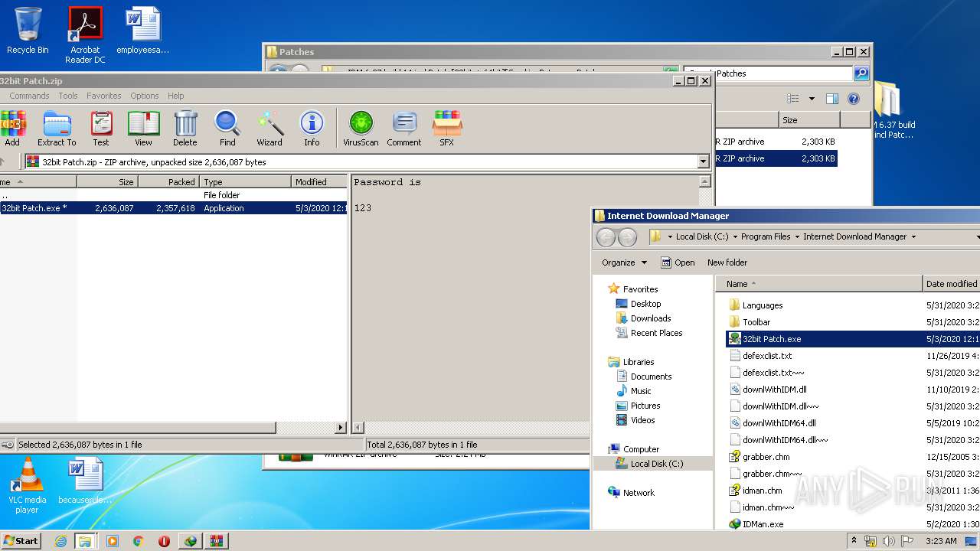The image size is (980, 551).
Task: Open the Help menu in WinRAR
Action: (176, 96)
